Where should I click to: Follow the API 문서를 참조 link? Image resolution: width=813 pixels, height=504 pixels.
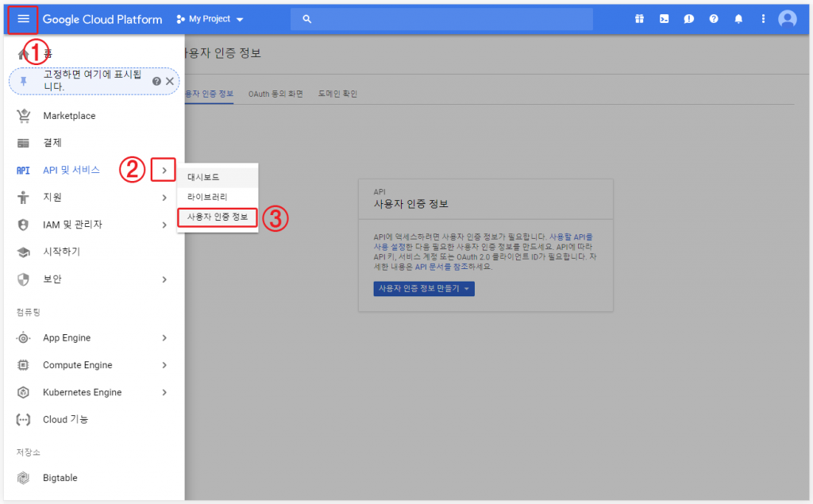[x=436, y=267]
